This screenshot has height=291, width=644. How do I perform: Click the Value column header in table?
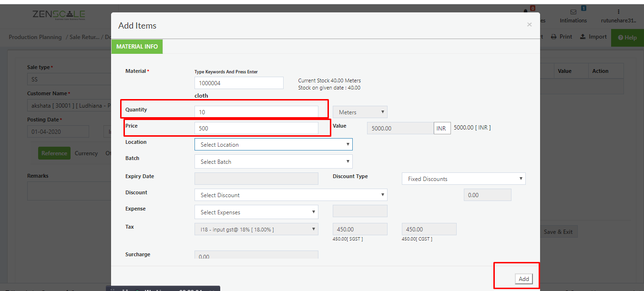coord(564,71)
